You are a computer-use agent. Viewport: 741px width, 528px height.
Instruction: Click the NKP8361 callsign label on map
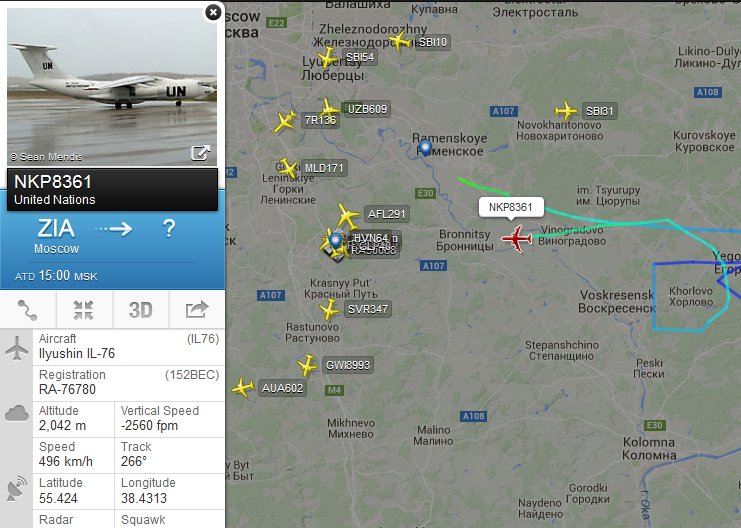pyautogui.click(x=510, y=207)
